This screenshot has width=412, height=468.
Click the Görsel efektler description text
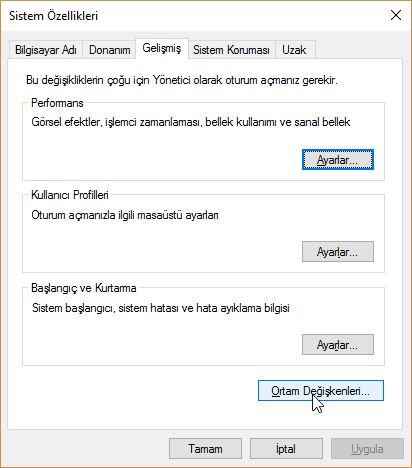click(191, 122)
